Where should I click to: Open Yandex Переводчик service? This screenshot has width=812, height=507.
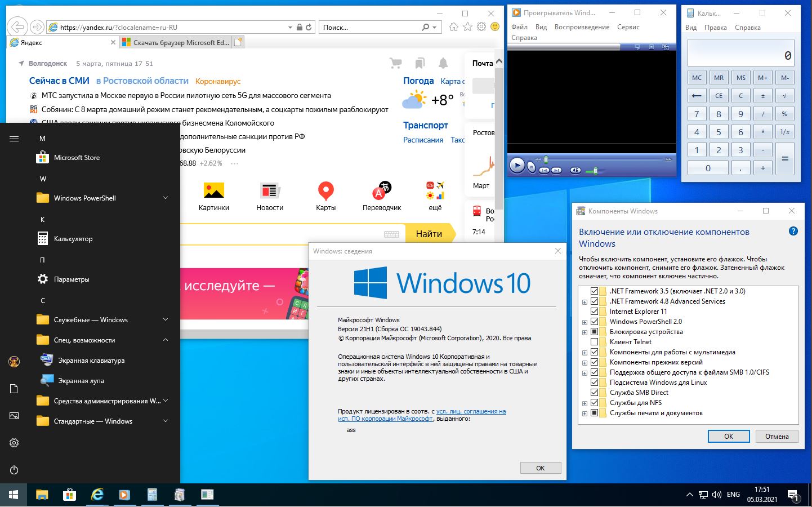coord(382,197)
